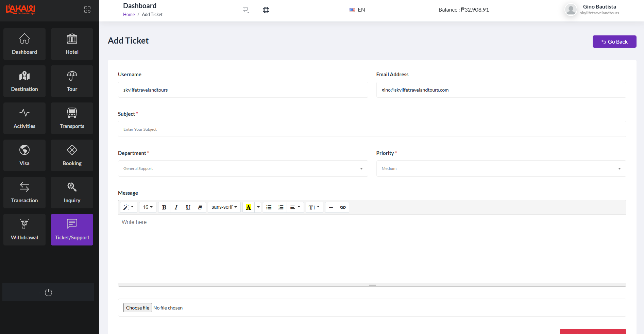This screenshot has height=334, width=644.
Task: Open the Booking sidebar tile
Action: [x=72, y=156]
